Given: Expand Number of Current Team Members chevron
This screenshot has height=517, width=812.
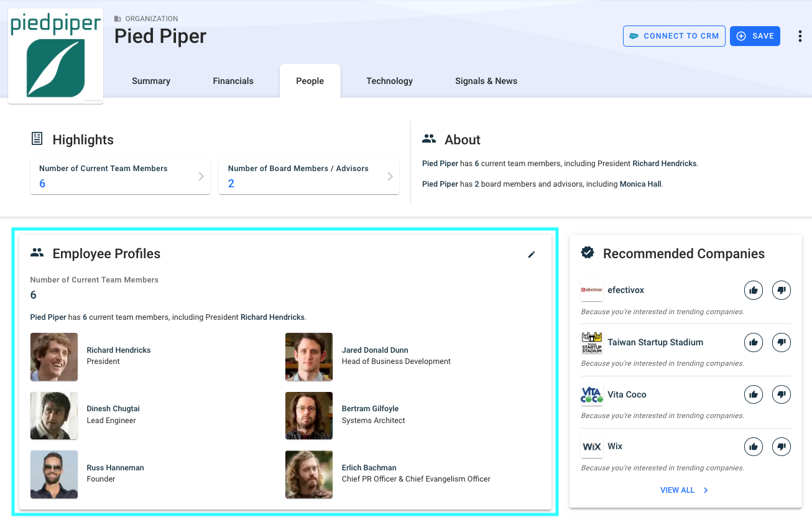Looking at the screenshot, I should (201, 176).
